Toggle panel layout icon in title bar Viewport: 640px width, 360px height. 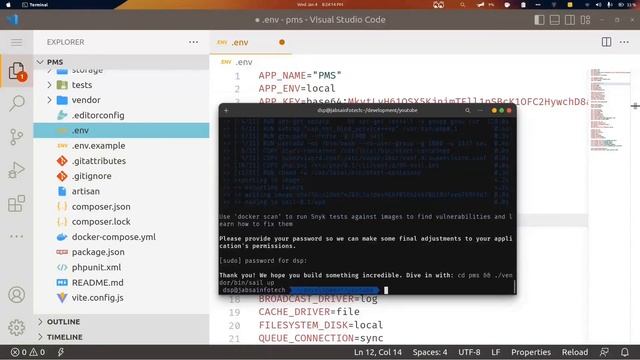pos(555,20)
